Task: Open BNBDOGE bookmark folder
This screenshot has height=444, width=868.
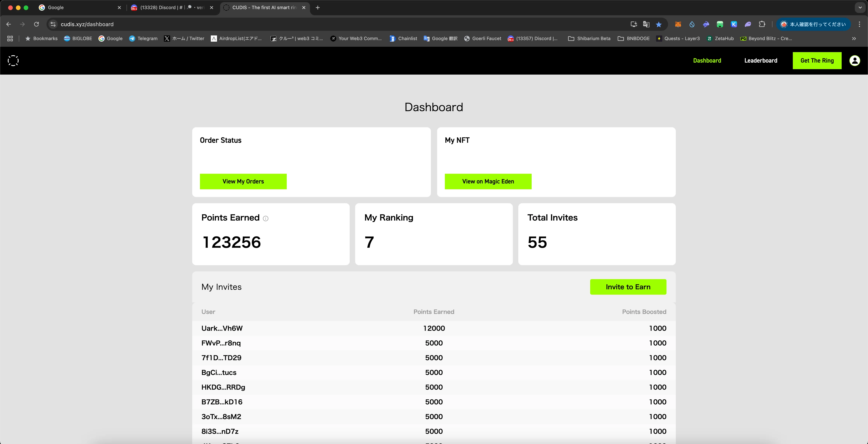Action: (634, 38)
